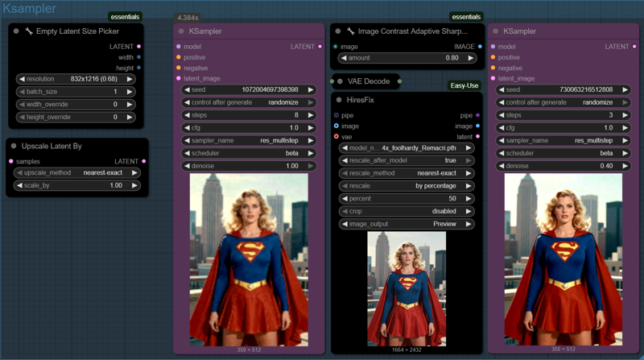Image resolution: width=644 pixels, height=360 pixels.
Task: Toggle rescale_after_model in HiresFix
Action: tap(407, 161)
